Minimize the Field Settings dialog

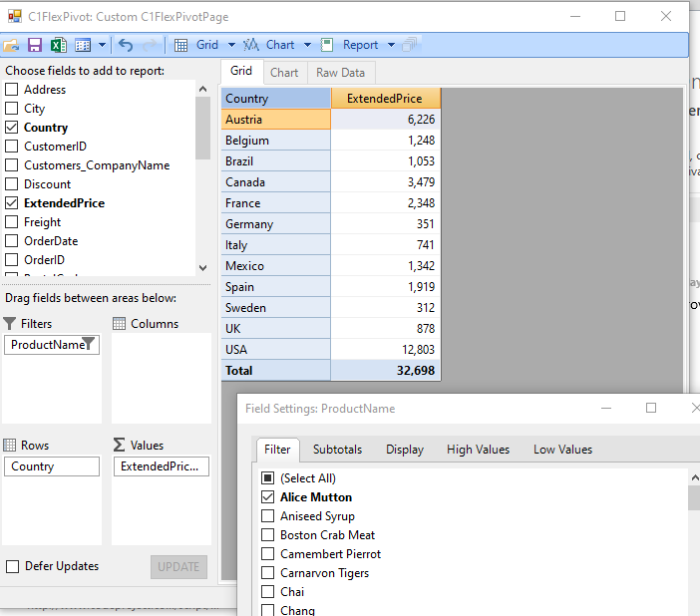606,408
